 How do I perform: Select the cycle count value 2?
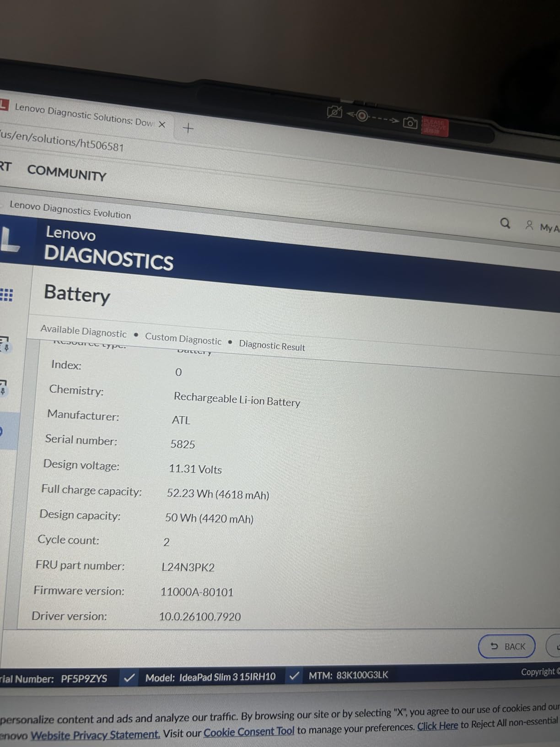[167, 542]
